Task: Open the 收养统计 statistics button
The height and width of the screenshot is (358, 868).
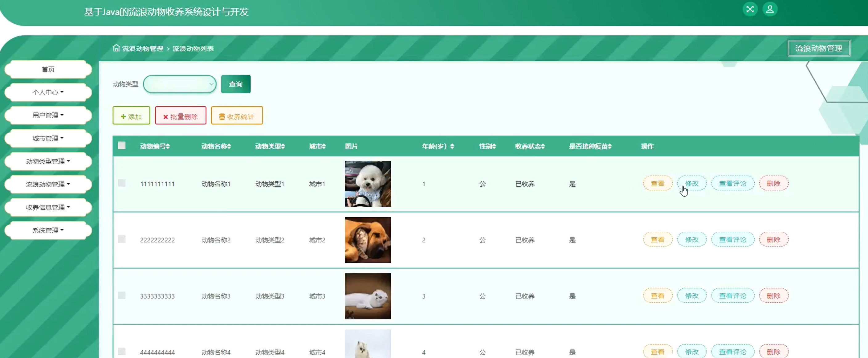Action: (237, 116)
